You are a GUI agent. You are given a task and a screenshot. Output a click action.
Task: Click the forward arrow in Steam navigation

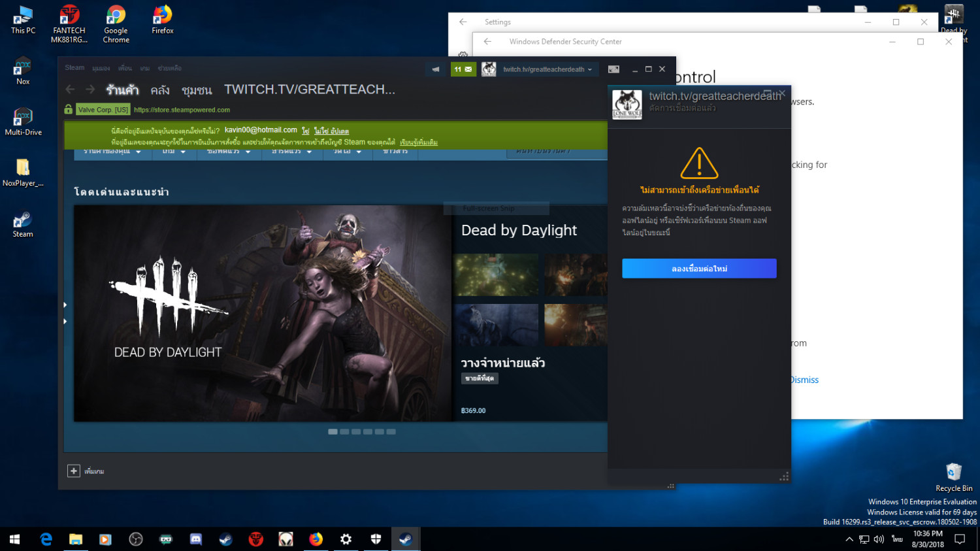[90, 90]
